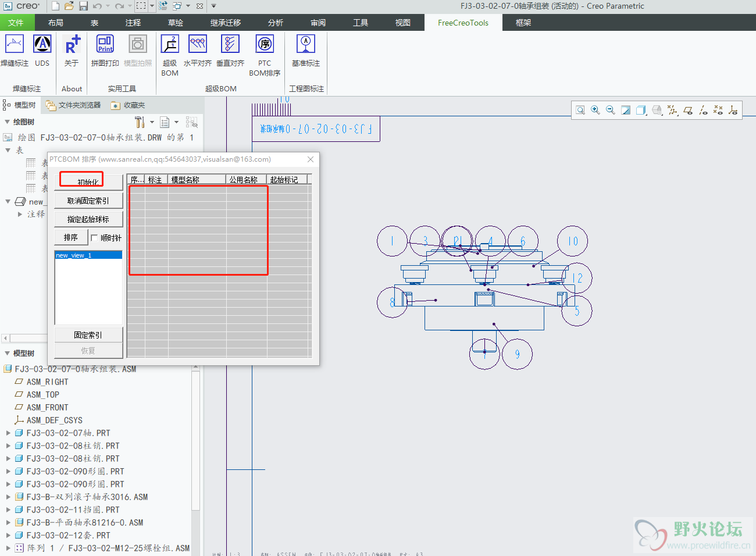The width and height of the screenshot is (756, 556).
Task: Toggle axis display visibility
Action: pos(703,110)
